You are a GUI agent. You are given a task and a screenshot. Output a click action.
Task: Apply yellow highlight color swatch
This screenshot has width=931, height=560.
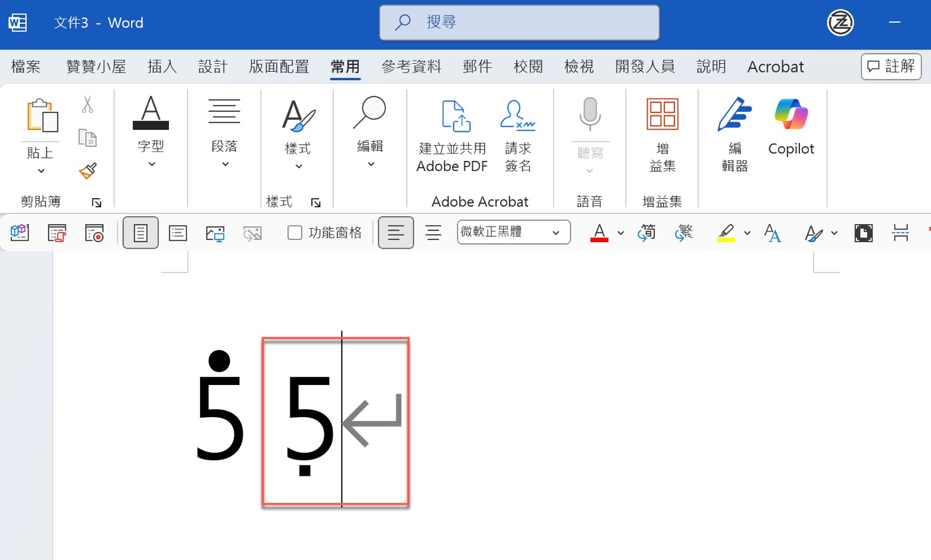click(726, 233)
